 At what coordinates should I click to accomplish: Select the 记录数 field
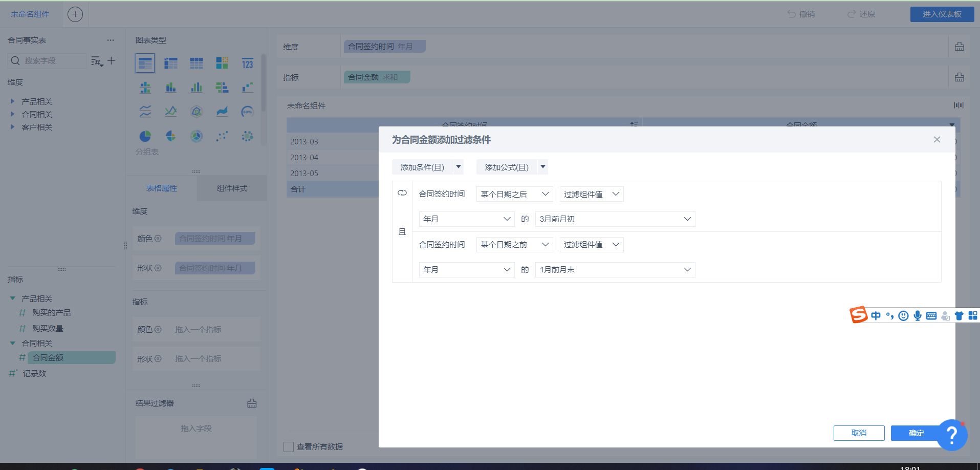(x=34, y=374)
